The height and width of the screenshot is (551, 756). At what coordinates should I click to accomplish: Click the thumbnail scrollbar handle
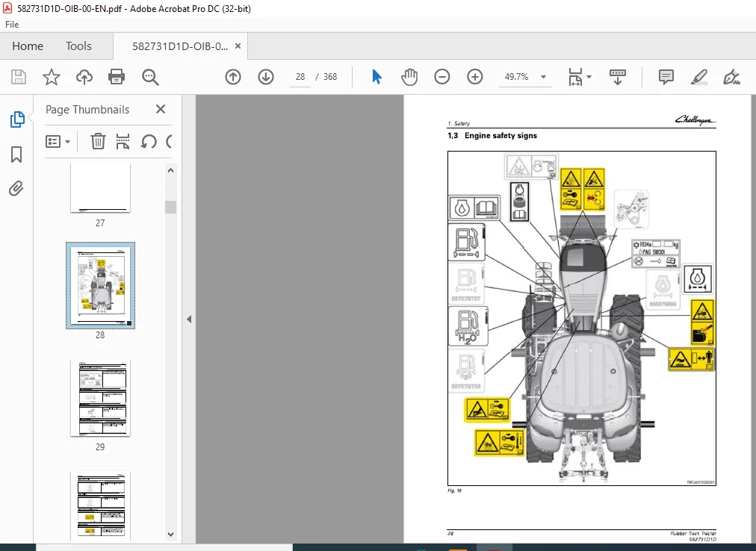click(x=170, y=207)
